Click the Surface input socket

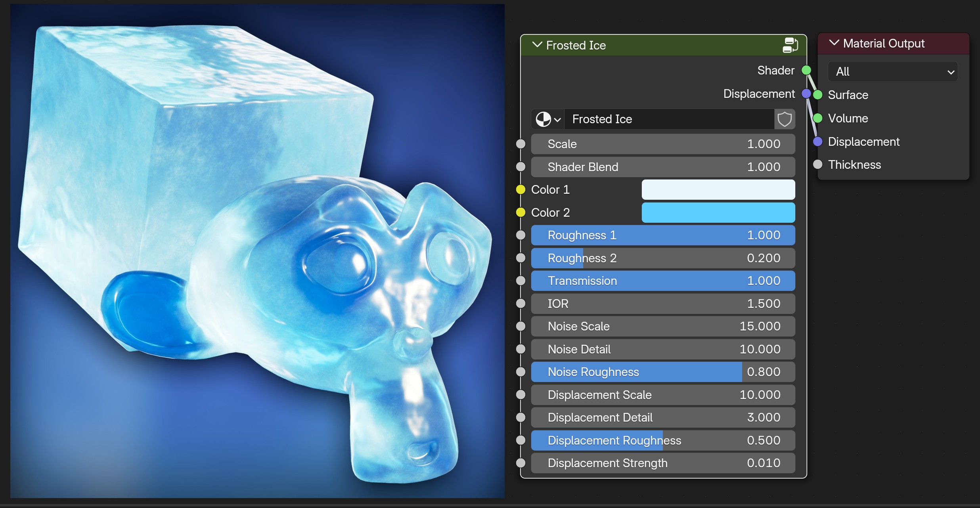click(x=818, y=95)
